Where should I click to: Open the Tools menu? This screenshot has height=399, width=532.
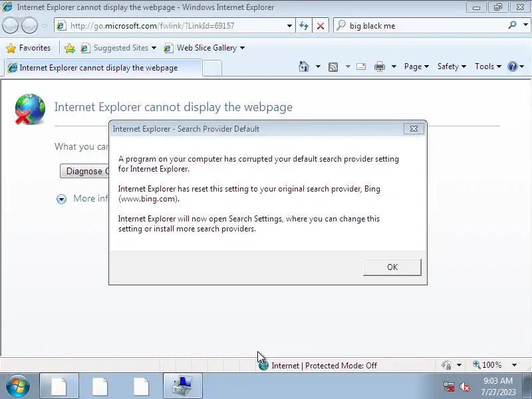click(x=488, y=66)
